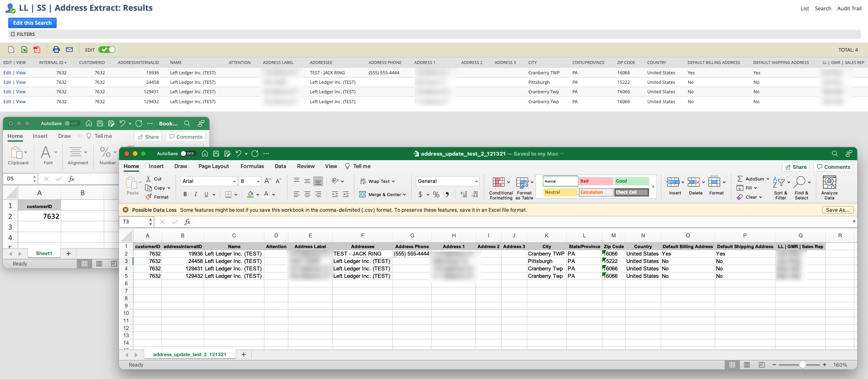Viewport: 868px width, 379px height.
Task: Open the Copy dropdown arrow
Action: point(169,188)
